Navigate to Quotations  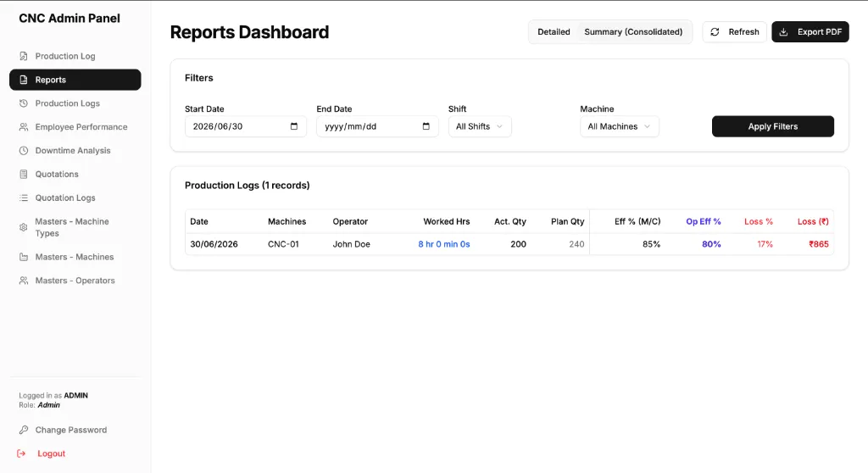tap(75, 175)
